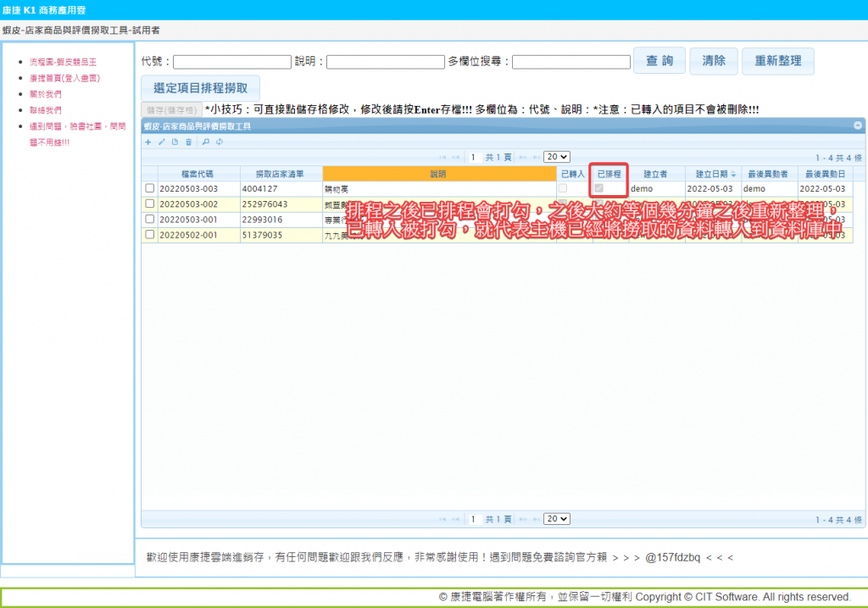Click the grid reload icon in toolbar
Viewport: 868px width, 608px height.
click(220, 142)
